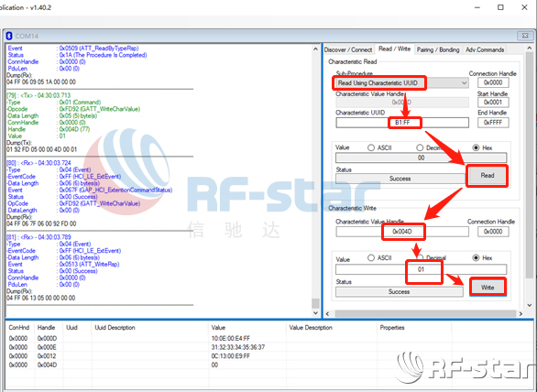Switch to the Discover / Connect tab

[x=348, y=50]
